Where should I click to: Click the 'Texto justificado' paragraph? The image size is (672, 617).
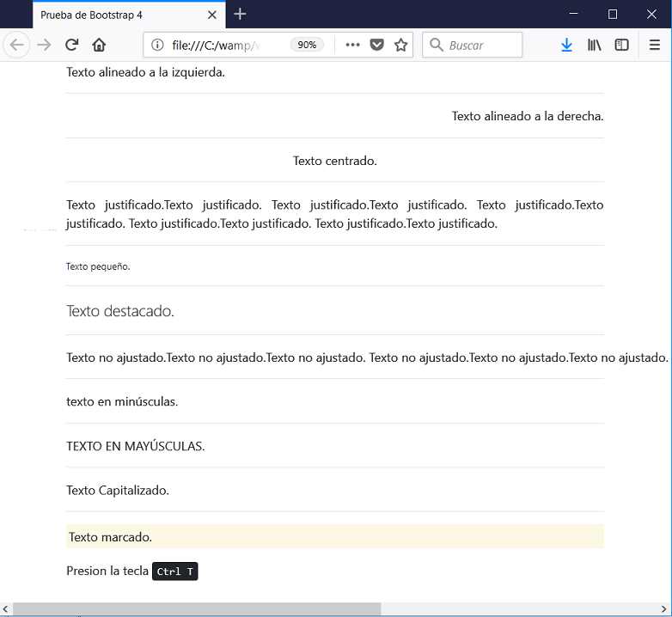click(x=335, y=214)
